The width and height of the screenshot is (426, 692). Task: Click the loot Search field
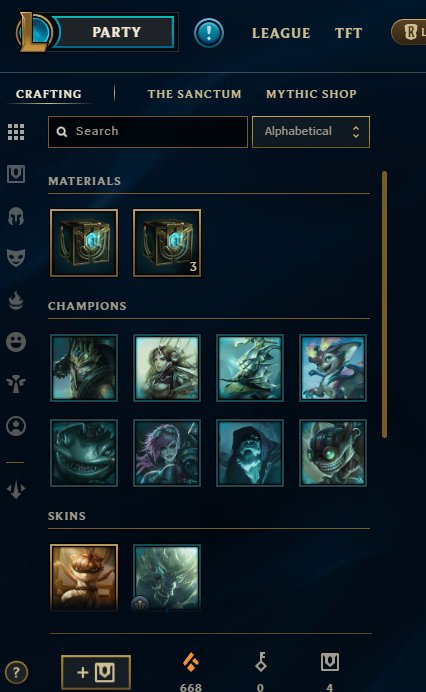click(148, 132)
